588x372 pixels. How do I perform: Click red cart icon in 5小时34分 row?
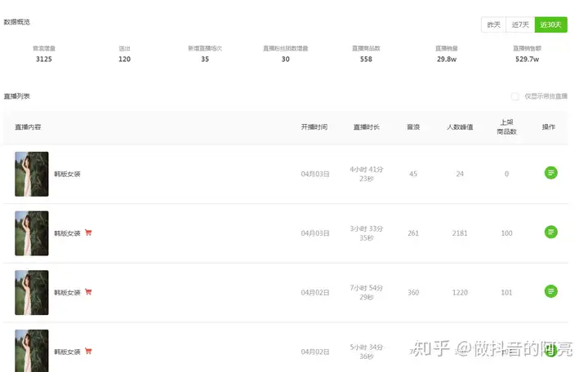[88, 351]
